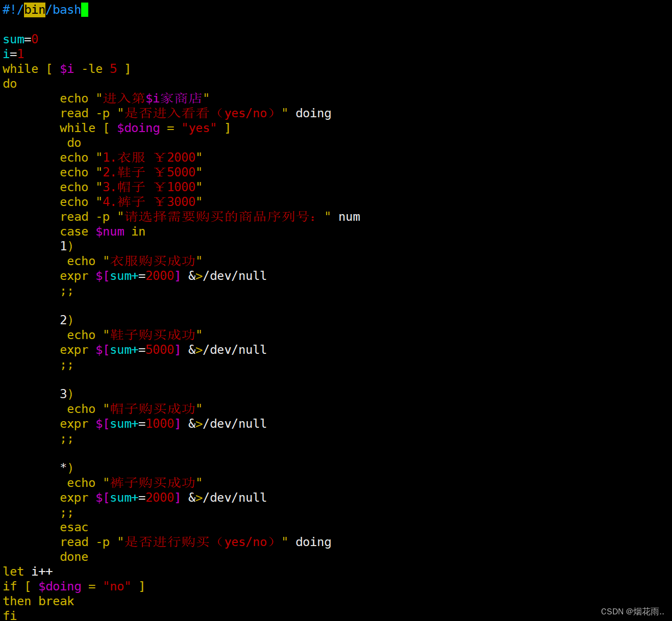672x621 pixels.
Task: Click the "done" keyword
Action: [74, 557]
